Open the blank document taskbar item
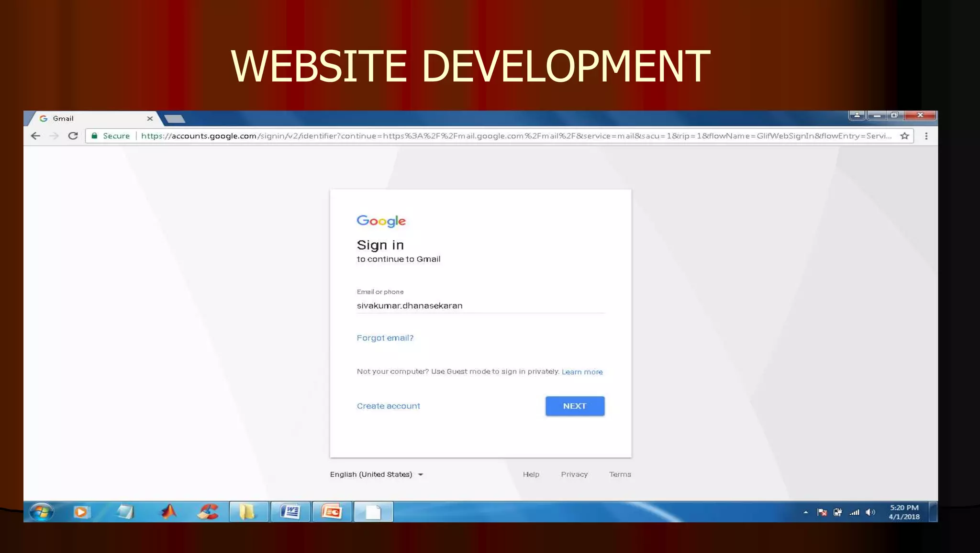This screenshot has height=553, width=980. click(x=373, y=512)
